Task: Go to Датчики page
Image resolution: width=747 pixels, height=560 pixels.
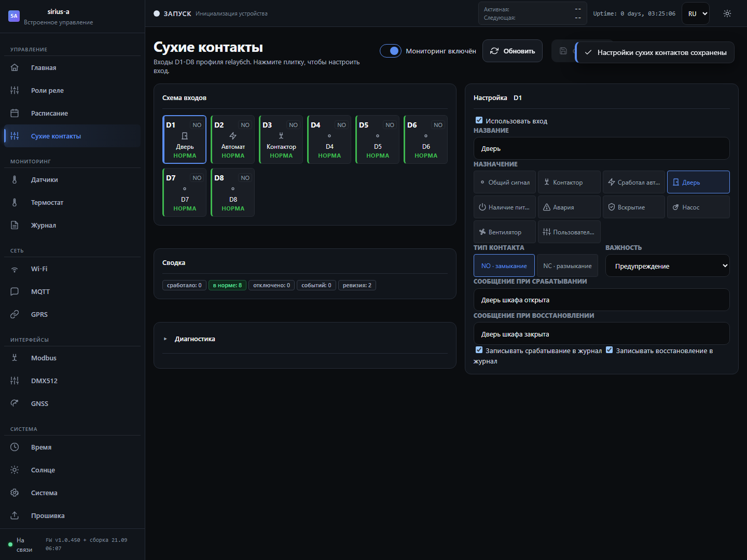Action: [73, 179]
